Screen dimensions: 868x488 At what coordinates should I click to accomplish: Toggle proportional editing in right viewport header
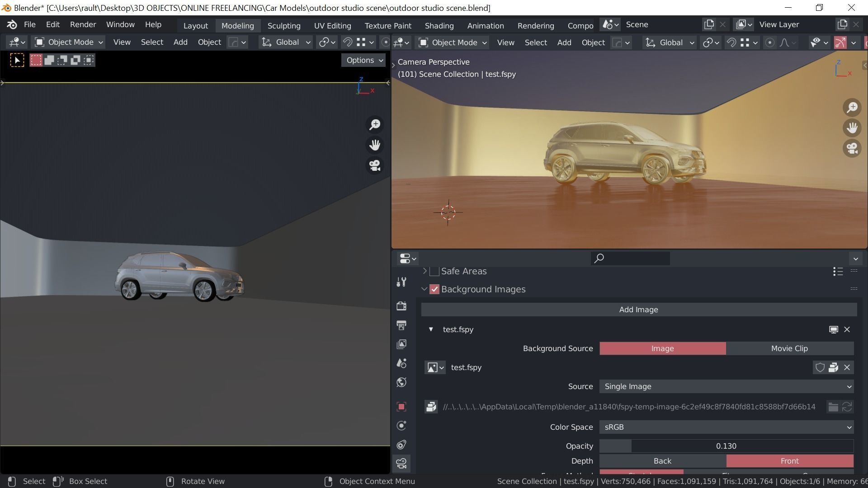click(x=769, y=42)
